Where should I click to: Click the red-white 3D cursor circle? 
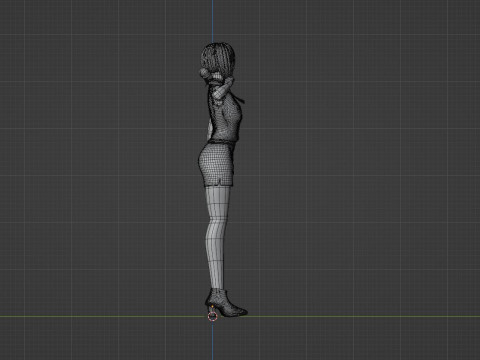pos(212,316)
